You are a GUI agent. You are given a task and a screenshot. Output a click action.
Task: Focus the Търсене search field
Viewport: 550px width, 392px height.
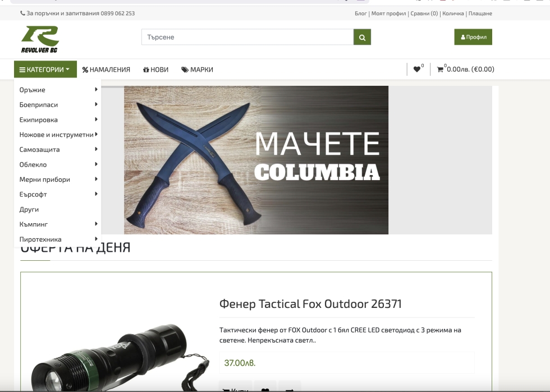coord(247,37)
